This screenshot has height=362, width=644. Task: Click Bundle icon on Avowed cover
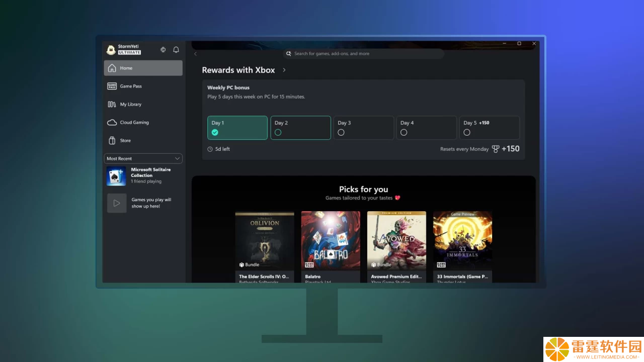click(x=373, y=264)
